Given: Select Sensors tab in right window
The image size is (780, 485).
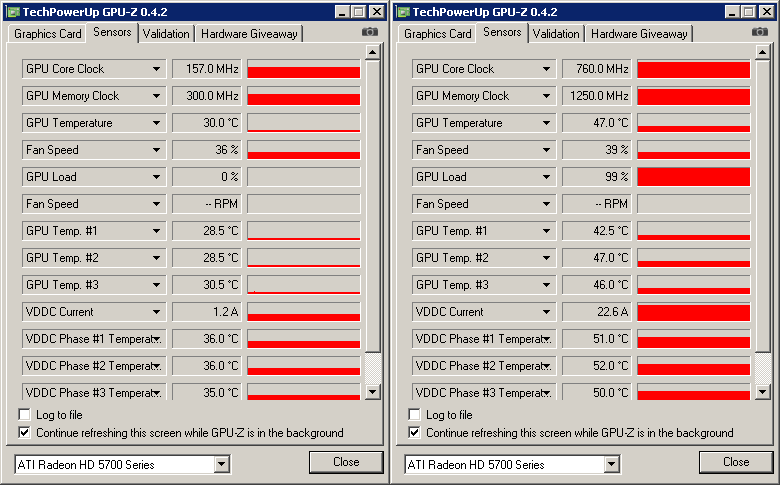Looking at the screenshot, I should click(502, 32).
